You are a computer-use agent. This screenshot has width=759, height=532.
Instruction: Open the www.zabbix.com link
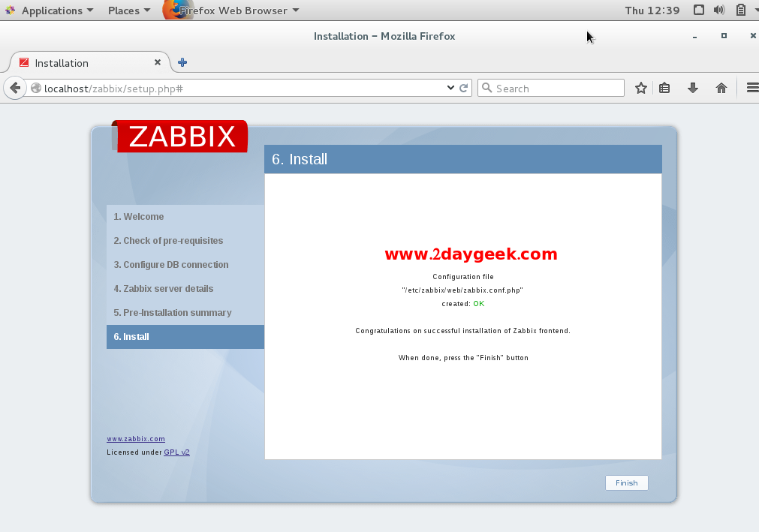(136, 439)
